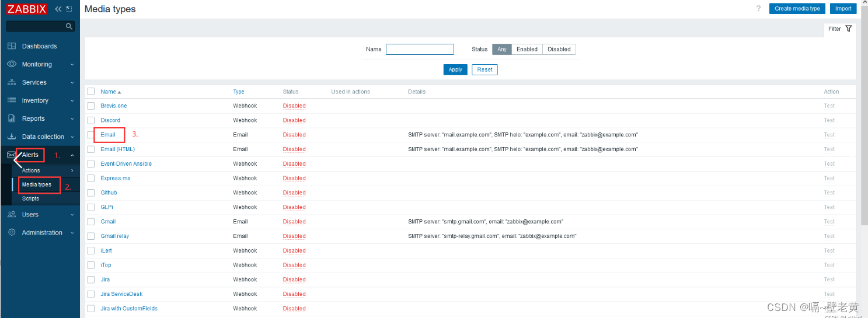Check the Event-Driven Ansible row checkbox
868x318 pixels.
coord(90,164)
